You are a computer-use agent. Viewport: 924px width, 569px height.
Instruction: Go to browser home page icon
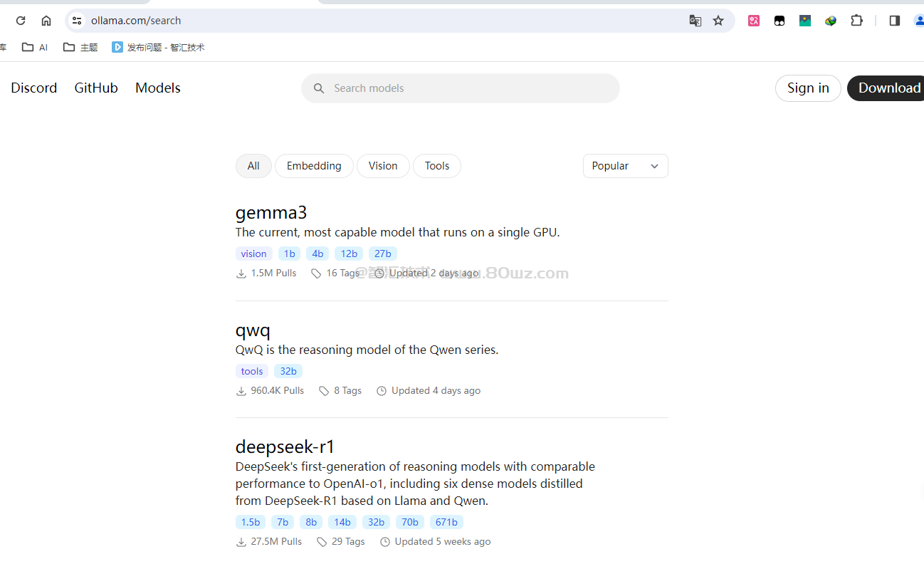pos(46,21)
